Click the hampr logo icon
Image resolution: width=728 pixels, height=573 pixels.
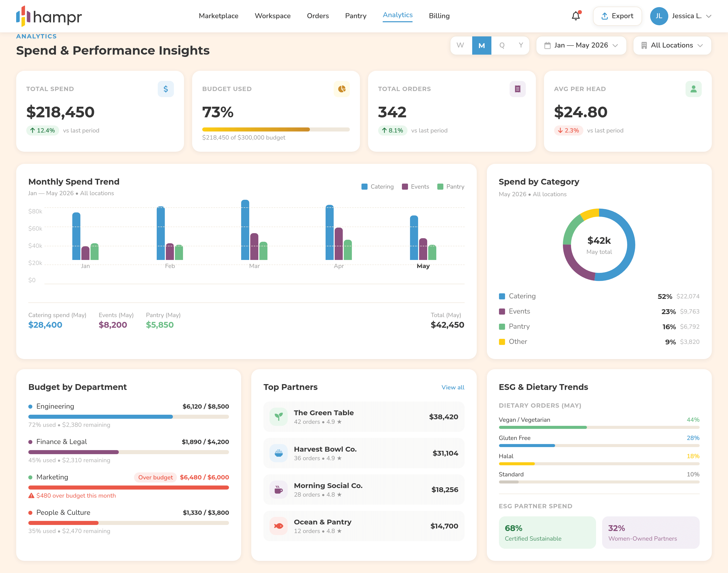[23, 16]
